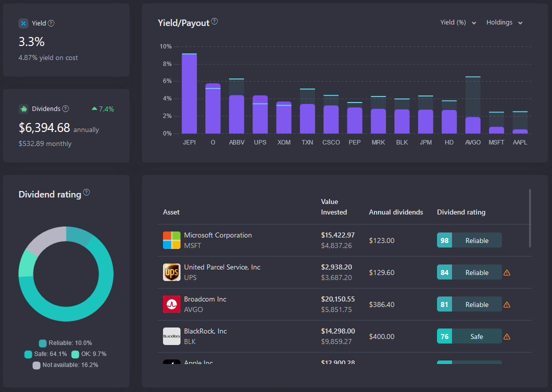Viewport: 552px width, 392px height.
Task: Click the warning triangle beside Broadcom rating
Action: (507, 304)
